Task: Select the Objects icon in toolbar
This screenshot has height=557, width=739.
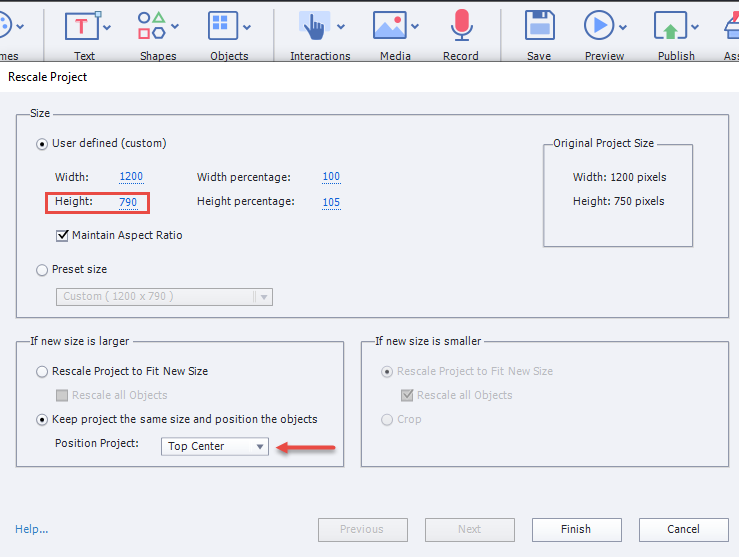Action: coord(222,26)
